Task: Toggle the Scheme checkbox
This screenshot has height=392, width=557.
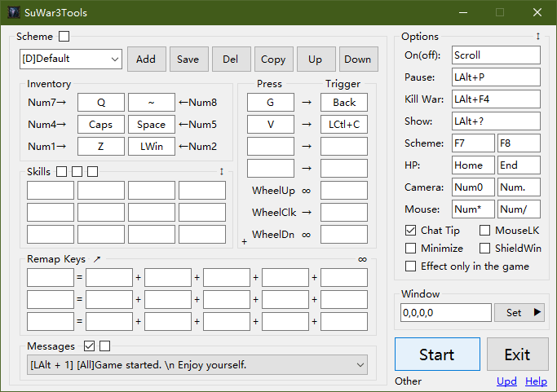Action: coord(64,36)
